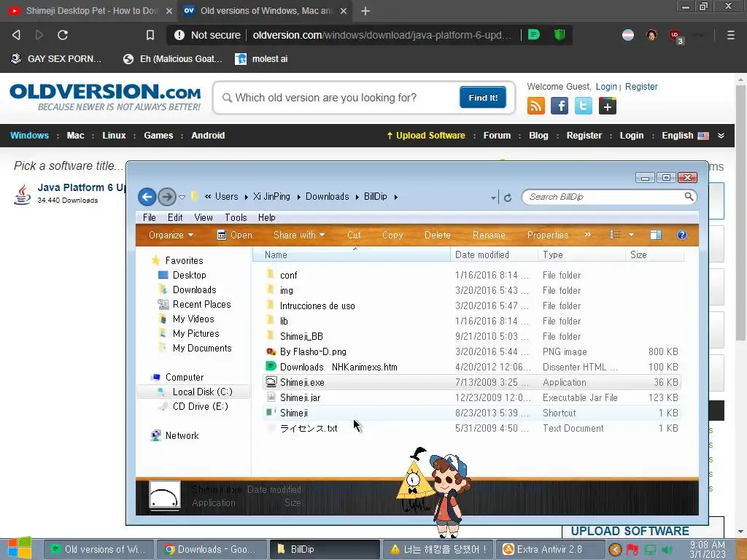Screen dimensions: 747x560
Task: Click Open in the Explorer toolbar
Action: tap(234, 236)
